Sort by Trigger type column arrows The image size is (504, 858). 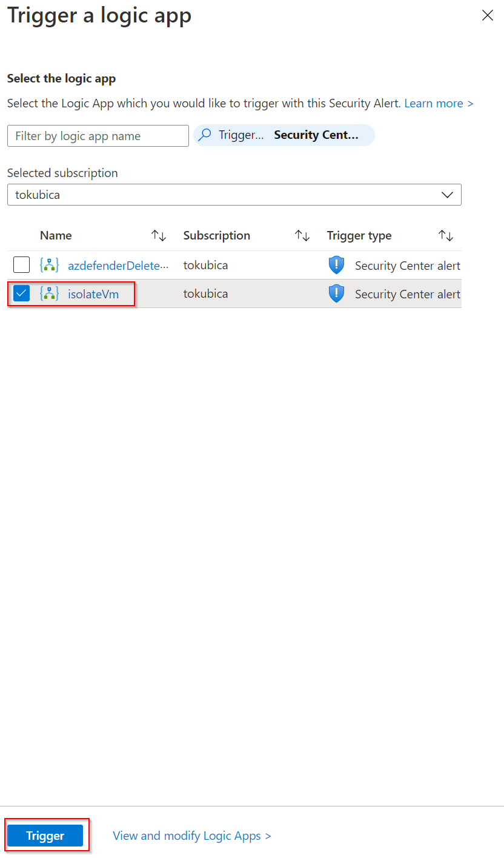click(445, 236)
